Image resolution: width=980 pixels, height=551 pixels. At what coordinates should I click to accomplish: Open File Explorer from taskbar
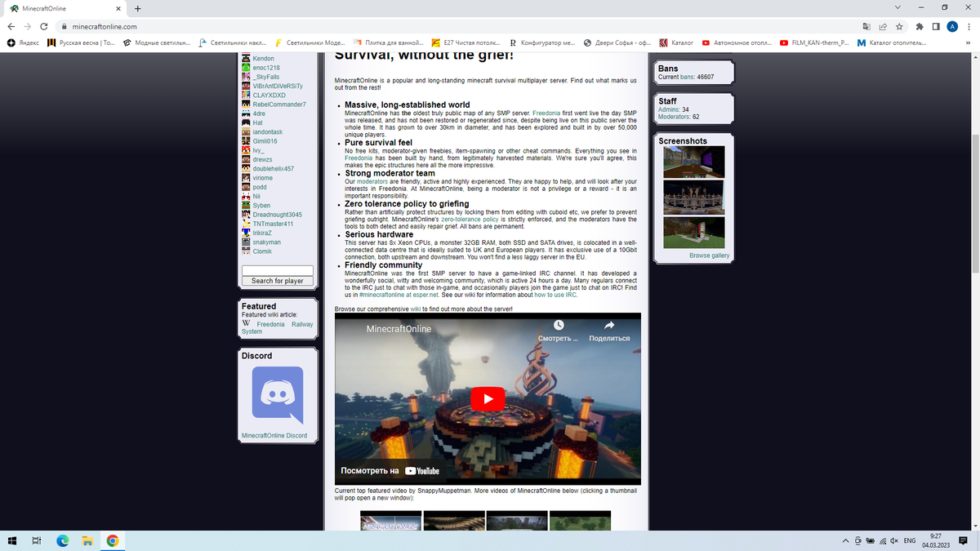tap(87, 540)
